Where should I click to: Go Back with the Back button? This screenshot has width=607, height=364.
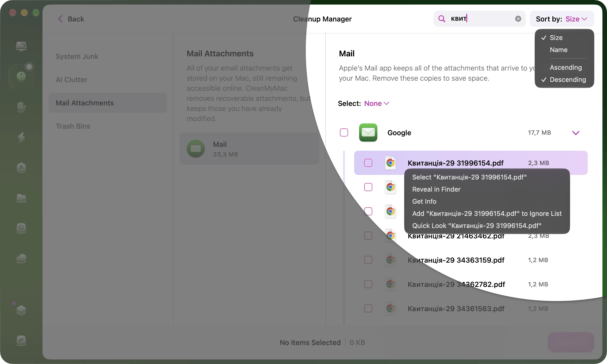point(71,19)
